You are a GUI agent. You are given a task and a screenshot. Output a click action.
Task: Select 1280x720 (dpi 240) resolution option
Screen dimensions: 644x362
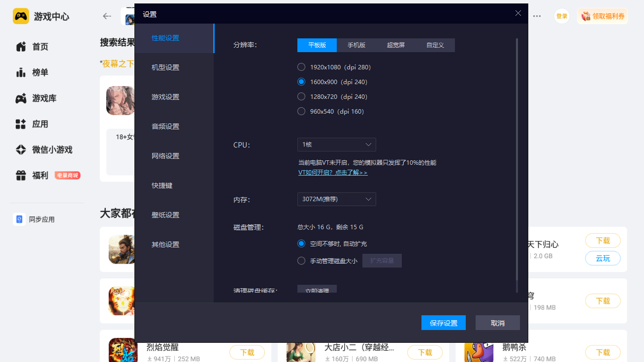(x=301, y=96)
